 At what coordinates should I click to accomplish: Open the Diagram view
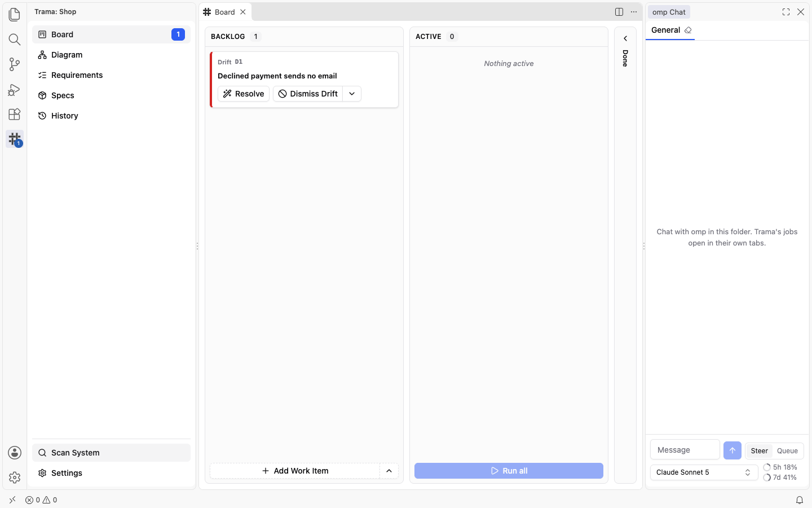111,55
